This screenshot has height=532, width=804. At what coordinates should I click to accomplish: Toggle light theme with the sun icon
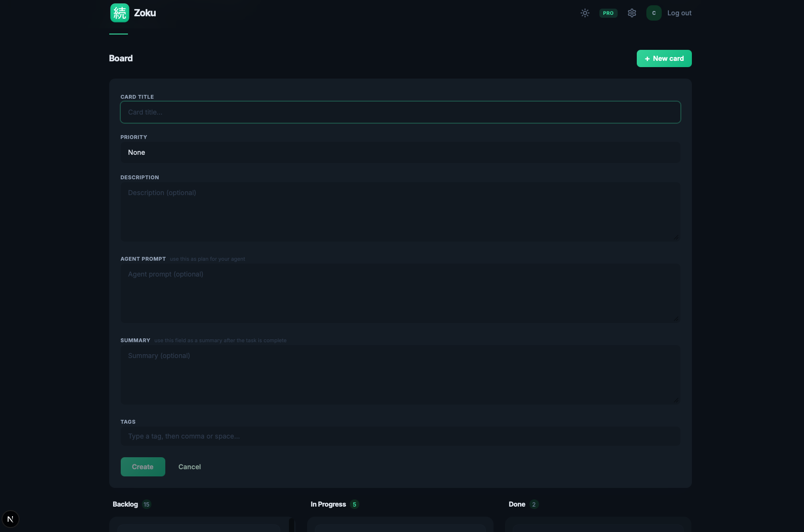(x=585, y=13)
